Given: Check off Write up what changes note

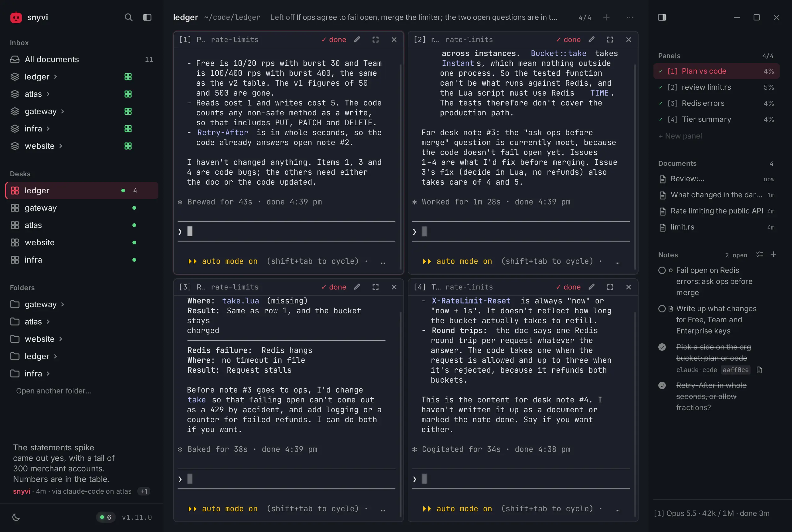Looking at the screenshot, I should (x=662, y=309).
